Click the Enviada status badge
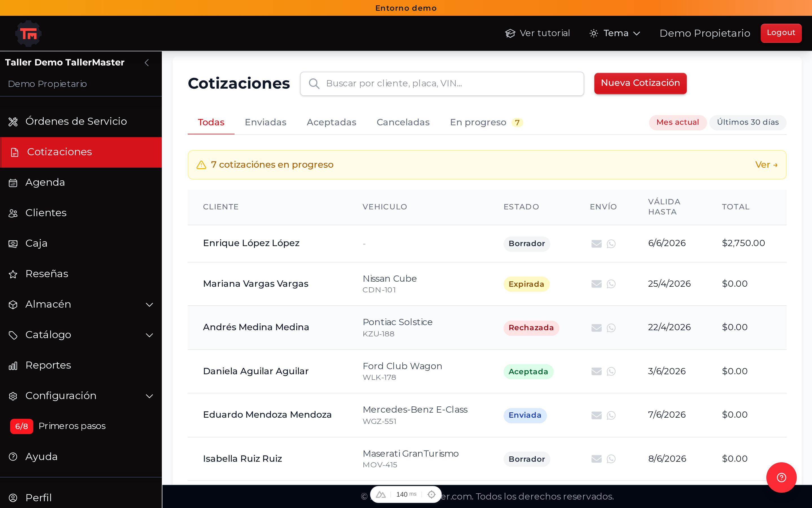This screenshot has width=812, height=508. tap(525, 415)
